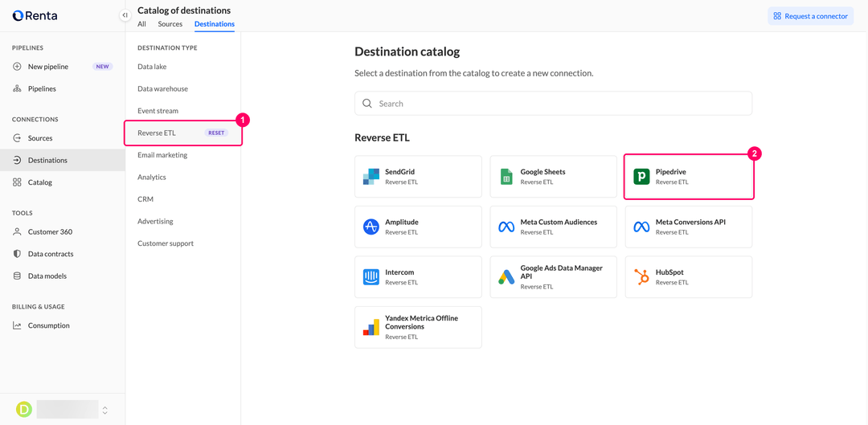Click the SendGrid logo icon
Screen dimensions: 868x425
pyautogui.click(x=371, y=177)
